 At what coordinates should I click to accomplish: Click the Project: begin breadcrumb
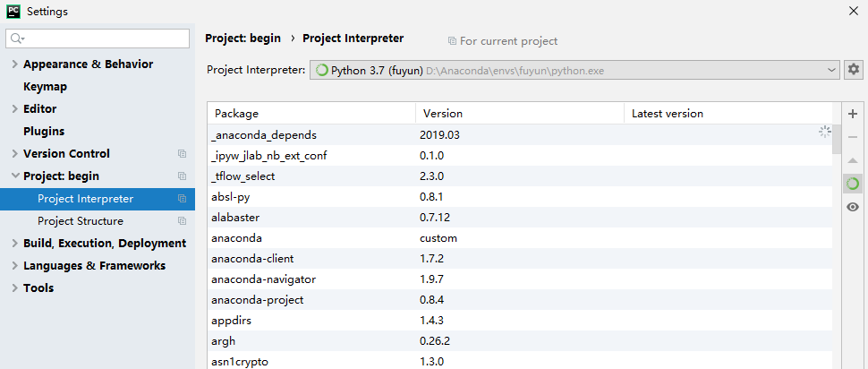[x=243, y=39]
